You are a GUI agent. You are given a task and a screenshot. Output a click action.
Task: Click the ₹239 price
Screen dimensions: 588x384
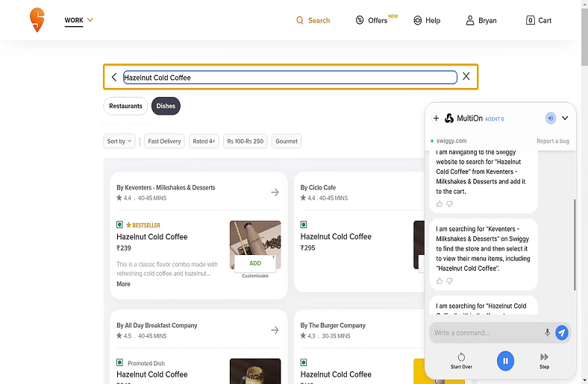[x=124, y=248]
